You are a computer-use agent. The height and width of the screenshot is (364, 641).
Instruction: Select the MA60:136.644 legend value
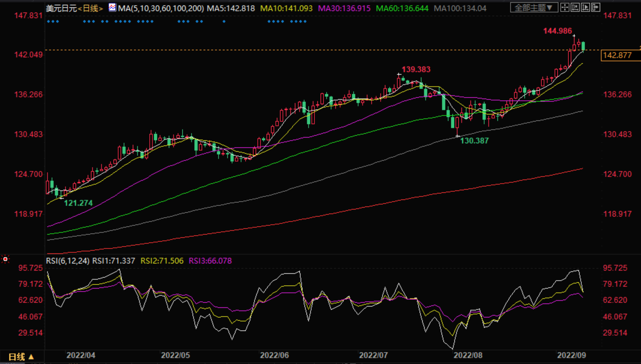coord(402,8)
